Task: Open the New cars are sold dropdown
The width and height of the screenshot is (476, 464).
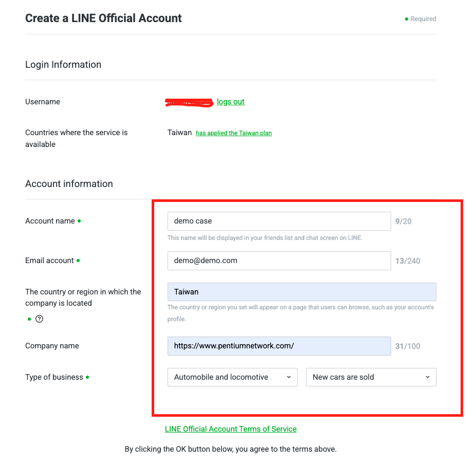Action: (x=371, y=377)
